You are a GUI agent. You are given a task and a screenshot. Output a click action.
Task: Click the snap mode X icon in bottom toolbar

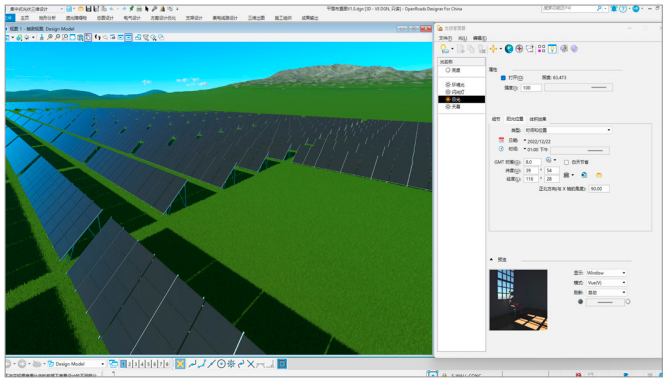180,364
